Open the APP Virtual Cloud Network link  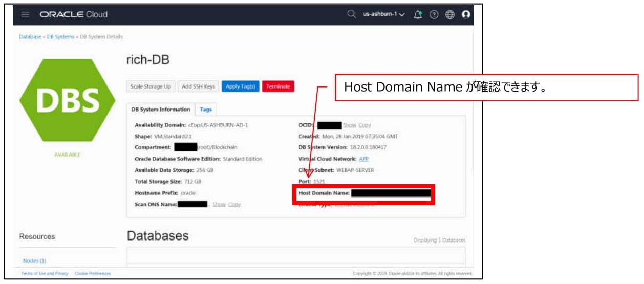(363, 159)
